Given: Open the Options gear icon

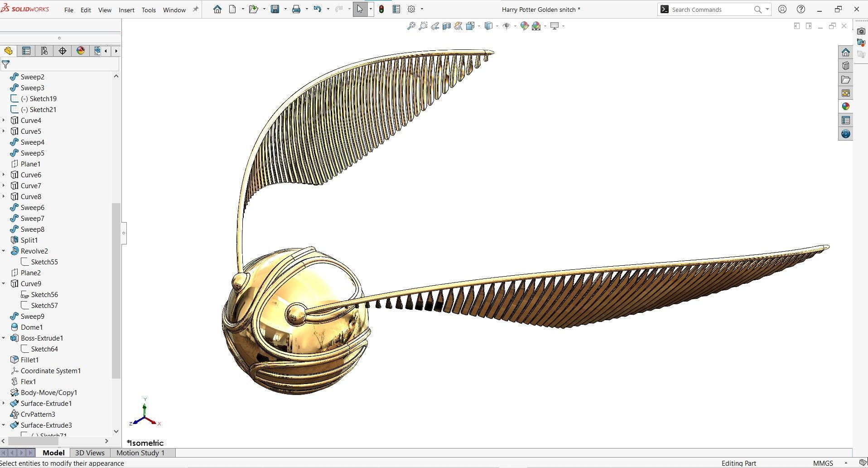Looking at the screenshot, I should coord(411,9).
